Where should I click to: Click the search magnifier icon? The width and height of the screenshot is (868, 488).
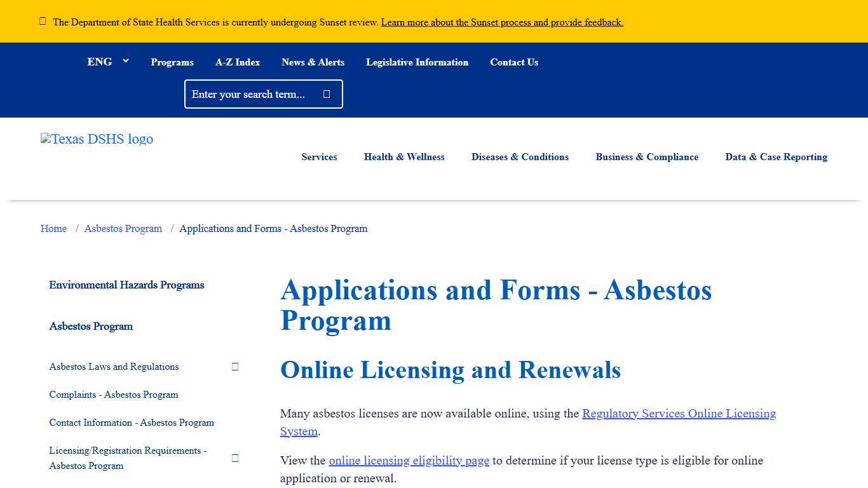pyautogui.click(x=326, y=93)
